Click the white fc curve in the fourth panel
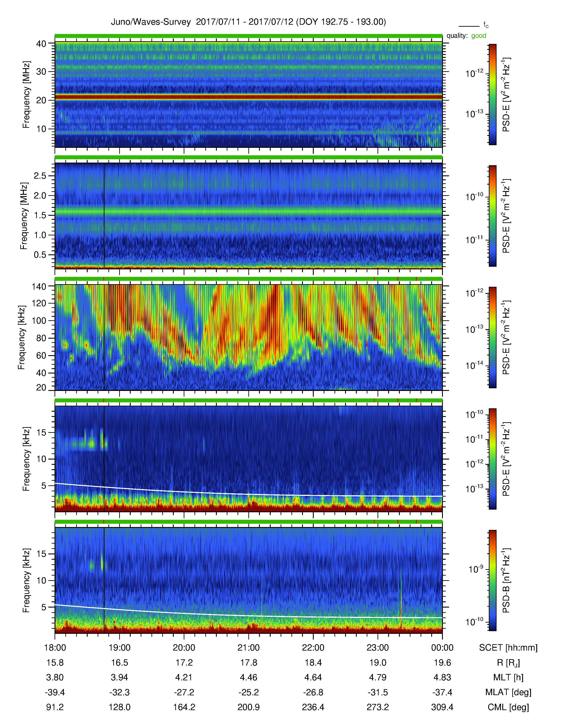 click(x=248, y=494)
